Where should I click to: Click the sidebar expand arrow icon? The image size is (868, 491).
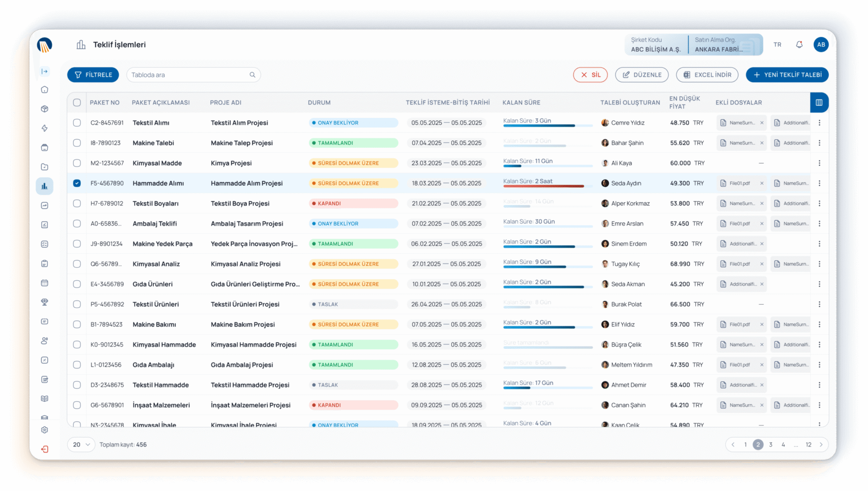tap(44, 71)
